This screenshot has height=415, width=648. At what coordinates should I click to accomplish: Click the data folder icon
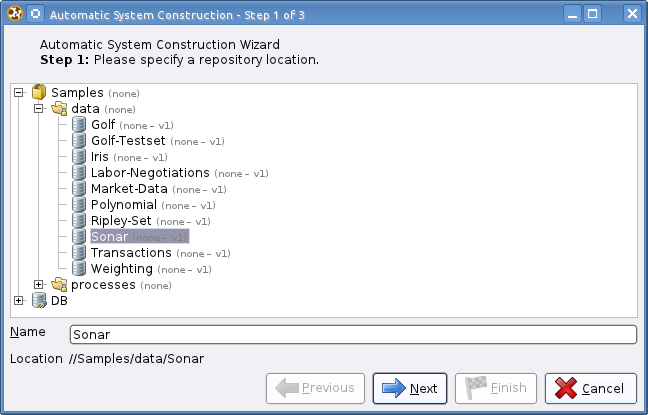pos(59,109)
